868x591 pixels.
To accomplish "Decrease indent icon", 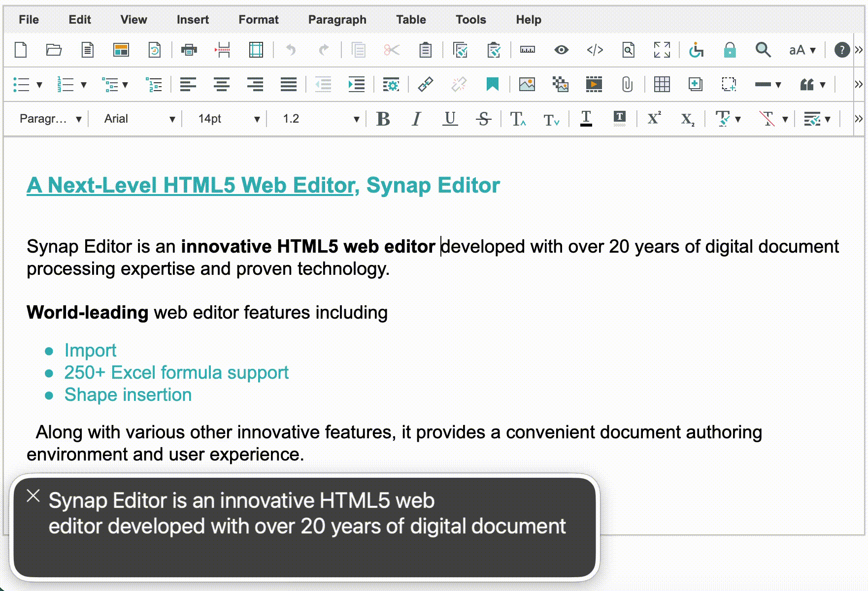I will tap(323, 84).
